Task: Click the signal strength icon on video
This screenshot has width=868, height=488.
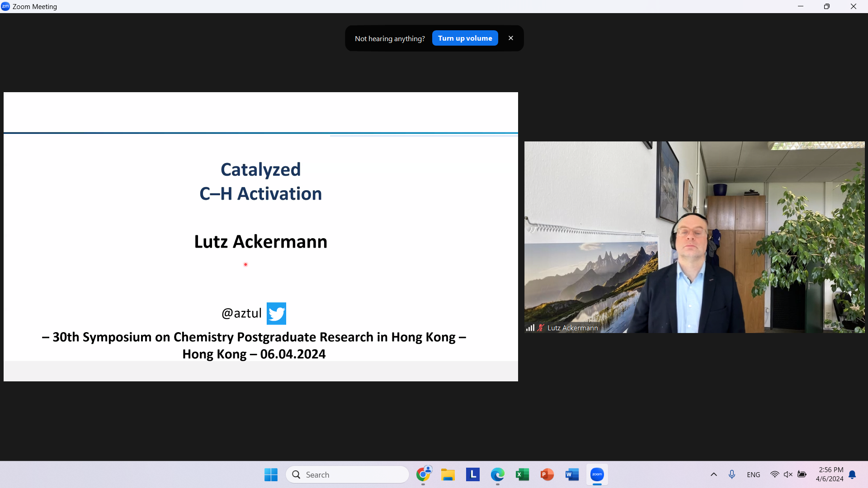Action: point(530,328)
